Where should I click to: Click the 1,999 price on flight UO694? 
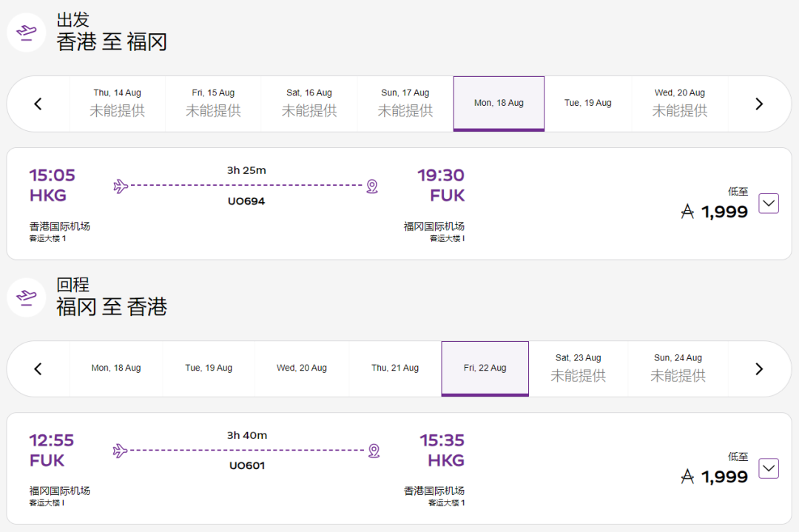[724, 212]
